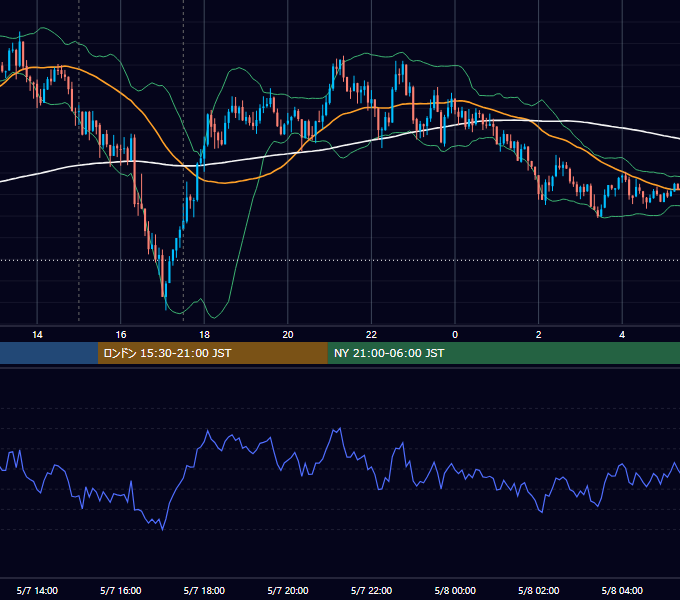Click the 18 hour axis label
This screenshot has height=600, width=680.
(204, 335)
